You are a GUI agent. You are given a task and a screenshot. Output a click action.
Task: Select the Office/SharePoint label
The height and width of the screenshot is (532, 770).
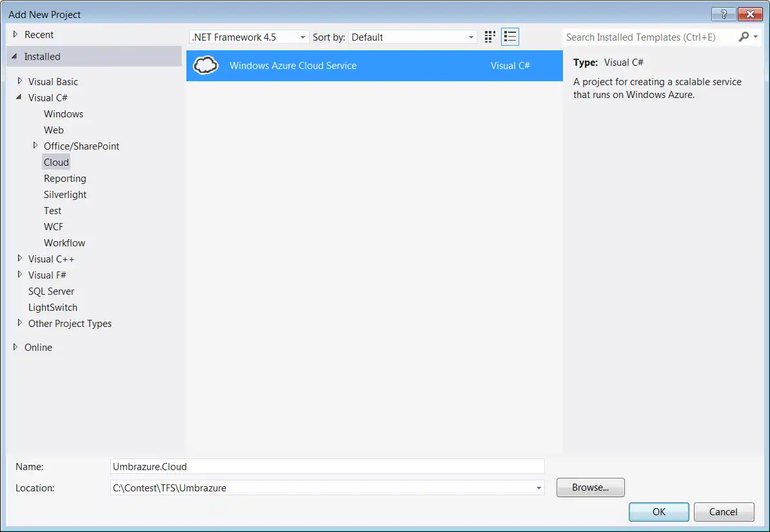click(x=81, y=146)
